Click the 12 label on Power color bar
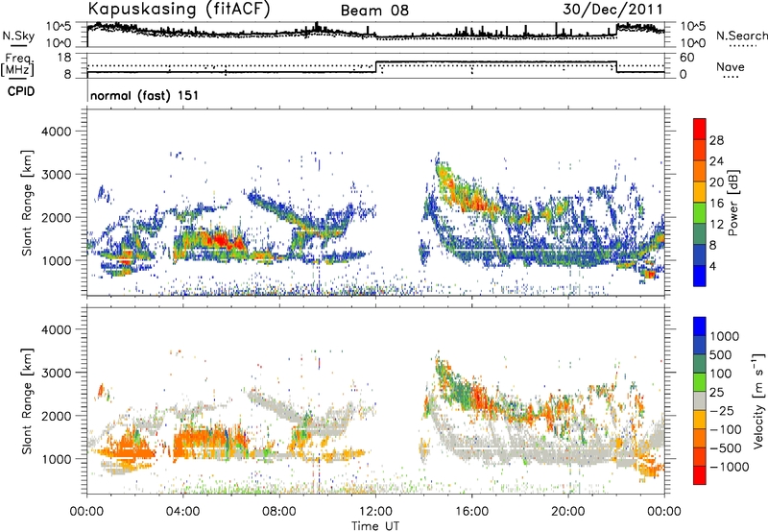Viewport: 768px width, 532px height. [716, 225]
